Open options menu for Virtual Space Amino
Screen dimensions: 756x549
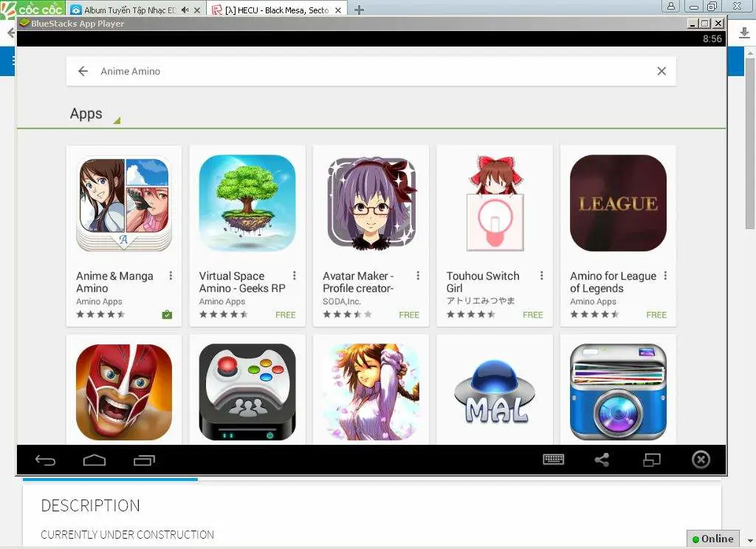[x=294, y=276]
